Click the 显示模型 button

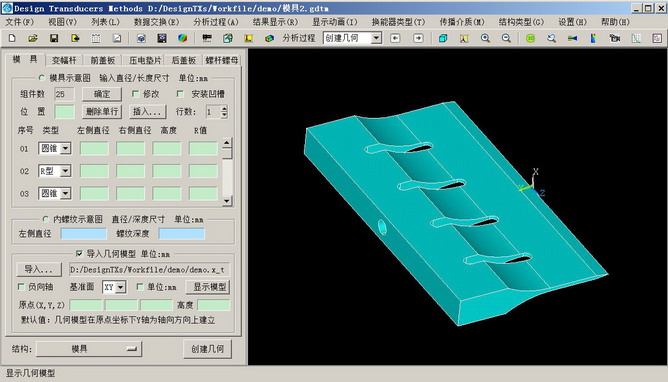click(x=209, y=287)
